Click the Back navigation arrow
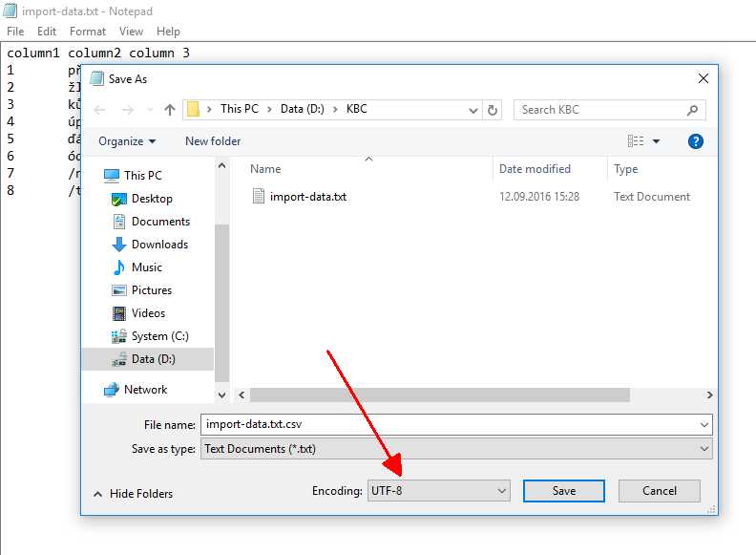Screen dimensions: 756x555 pos(99,110)
